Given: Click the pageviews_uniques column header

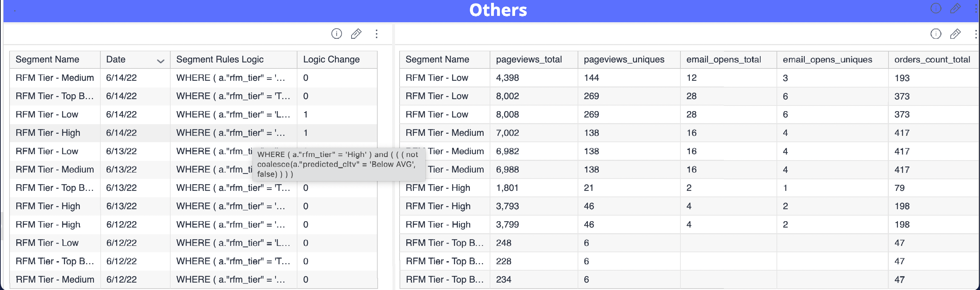Looking at the screenshot, I should point(624,60).
